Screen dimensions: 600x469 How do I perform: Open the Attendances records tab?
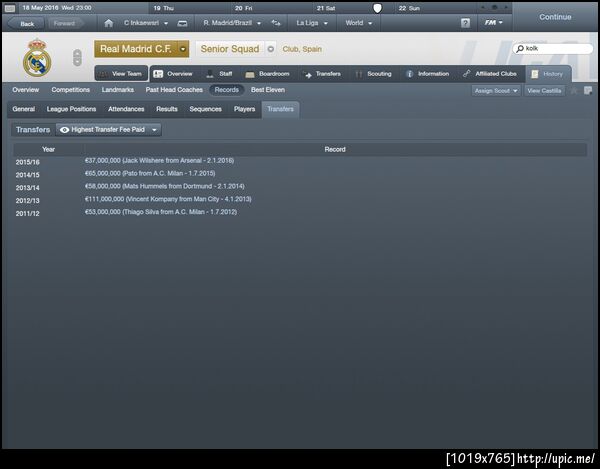[126, 109]
